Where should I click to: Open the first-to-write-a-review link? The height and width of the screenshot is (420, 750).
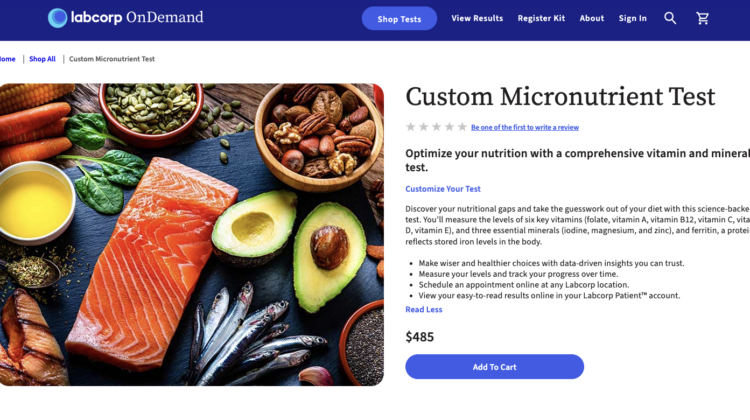(x=525, y=128)
